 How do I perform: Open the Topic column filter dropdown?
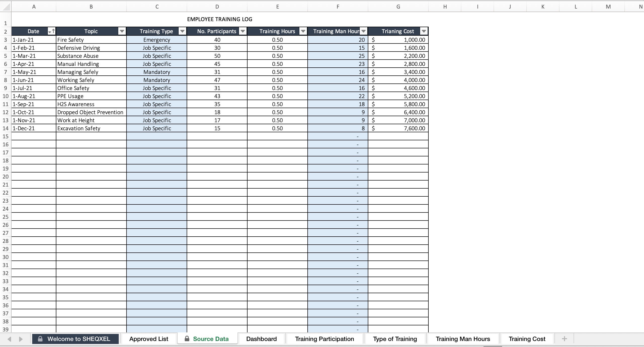point(122,31)
